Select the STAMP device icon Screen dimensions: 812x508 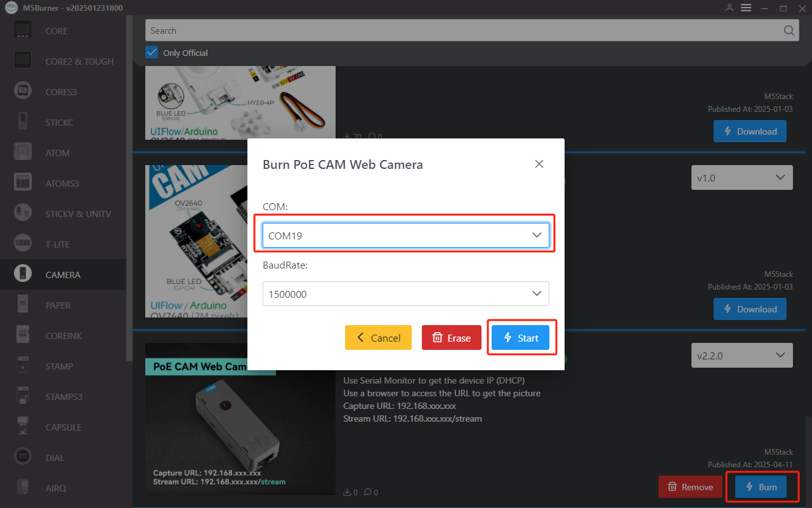pyautogui.click(x=23, y=366)
